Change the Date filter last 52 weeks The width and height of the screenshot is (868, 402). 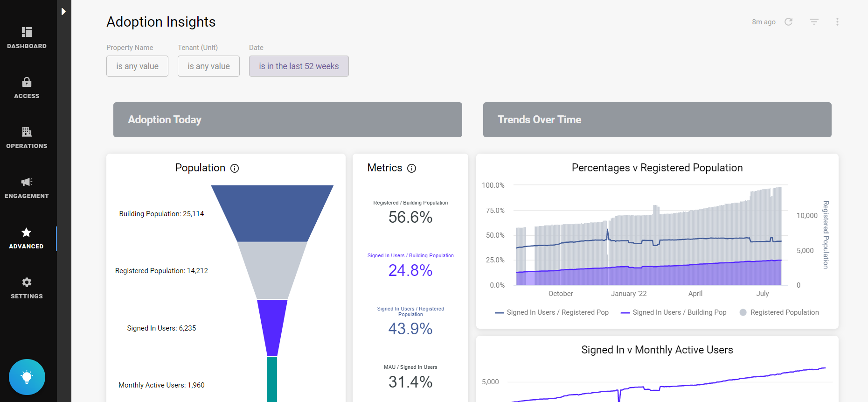point(299,66)
